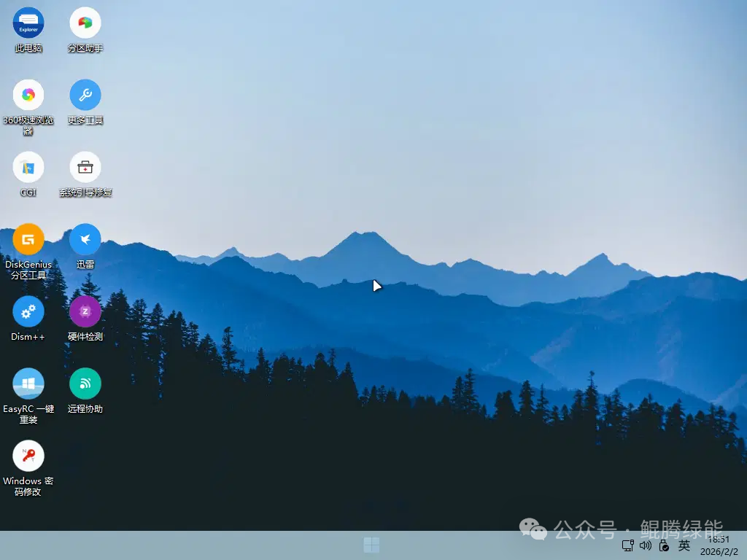Launch Windows 密码修改 password tool
Viewport: 747px width, 560px height.
pyautogui.click(x=28, y=456)
